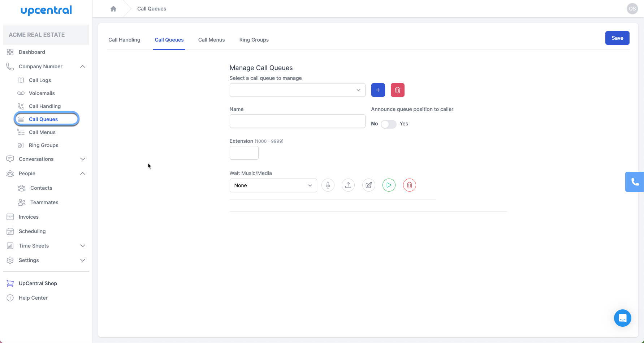Delete wait music via the red trash icon

click(409, 185)
